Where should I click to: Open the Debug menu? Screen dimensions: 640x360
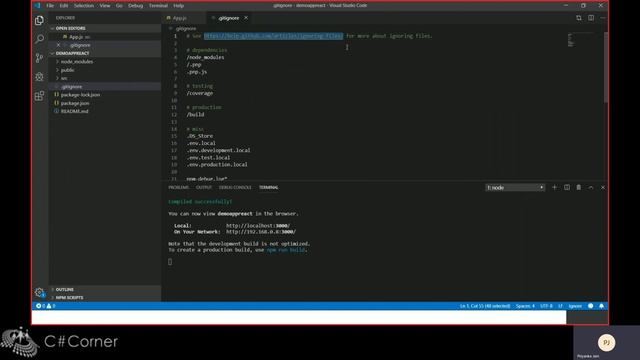click(x=136, y=6)
